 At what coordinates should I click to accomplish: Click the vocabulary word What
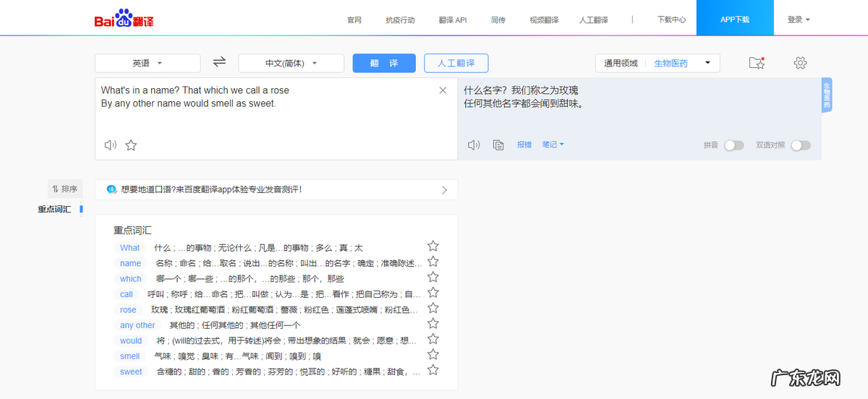coord(130,247)
